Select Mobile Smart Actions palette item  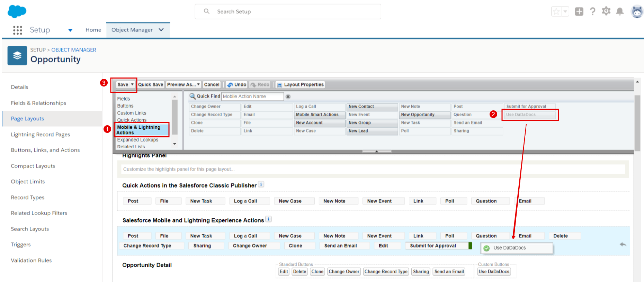[x=320, y=115]
